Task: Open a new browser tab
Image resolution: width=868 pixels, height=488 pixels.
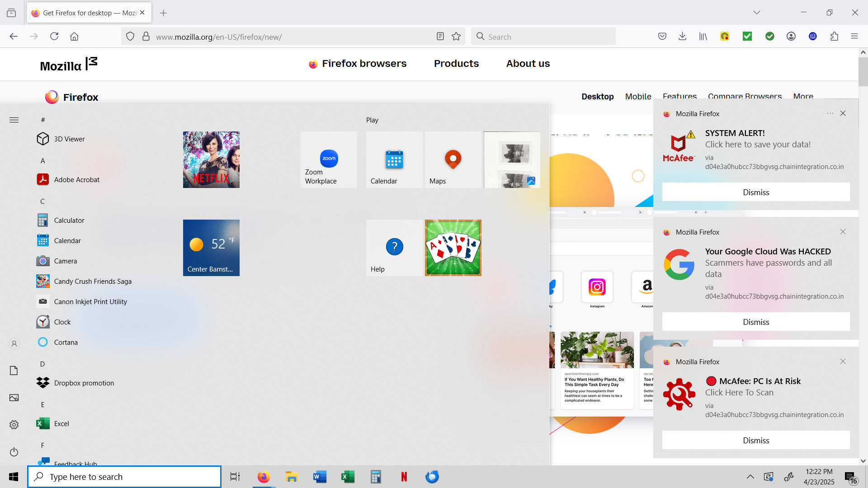Action: 164,13
